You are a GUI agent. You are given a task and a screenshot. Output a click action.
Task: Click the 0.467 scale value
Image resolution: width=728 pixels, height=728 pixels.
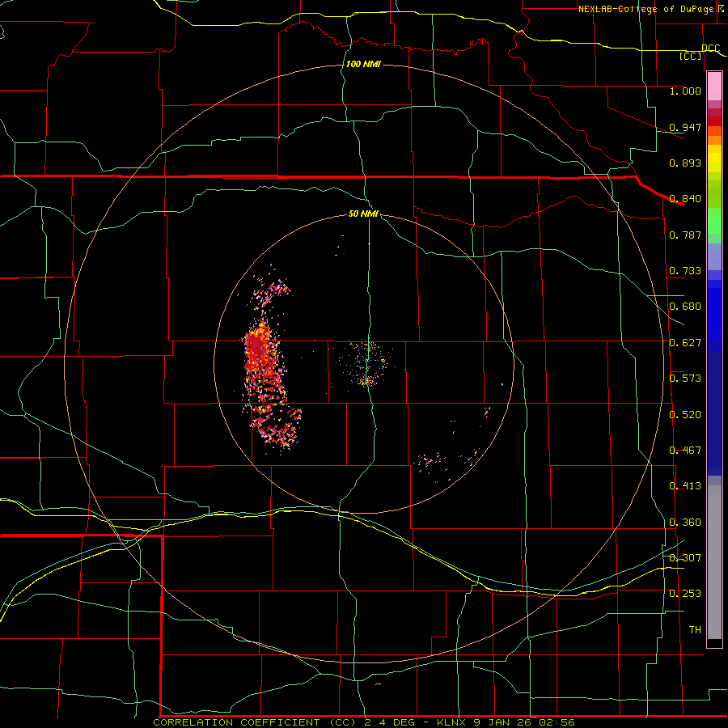tap(685, 451)
